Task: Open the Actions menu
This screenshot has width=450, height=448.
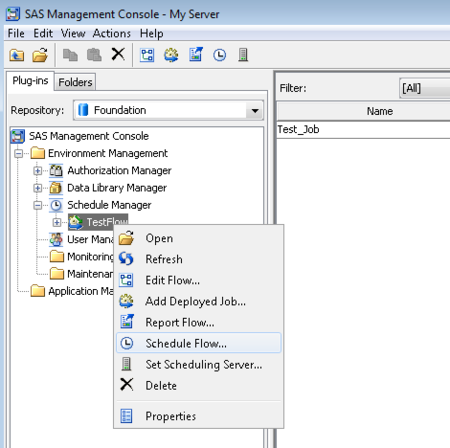Action: pos(112,33)
